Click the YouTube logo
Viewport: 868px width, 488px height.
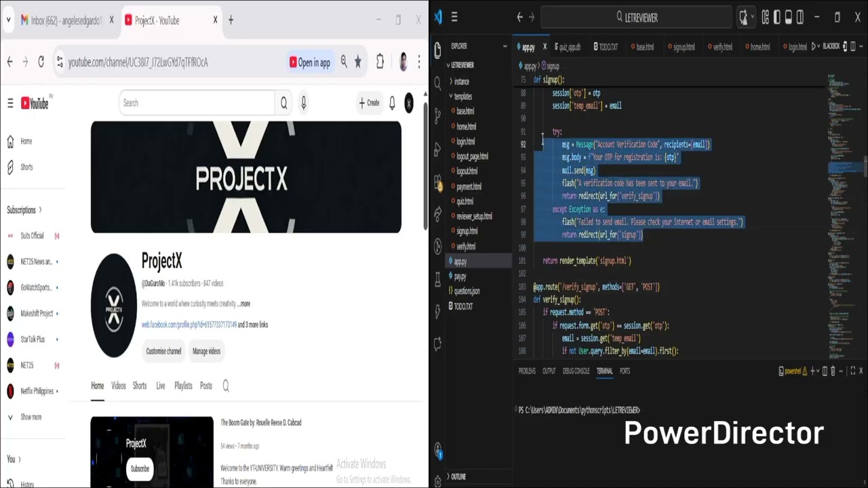pyautogui.click(x=35, y=103)
